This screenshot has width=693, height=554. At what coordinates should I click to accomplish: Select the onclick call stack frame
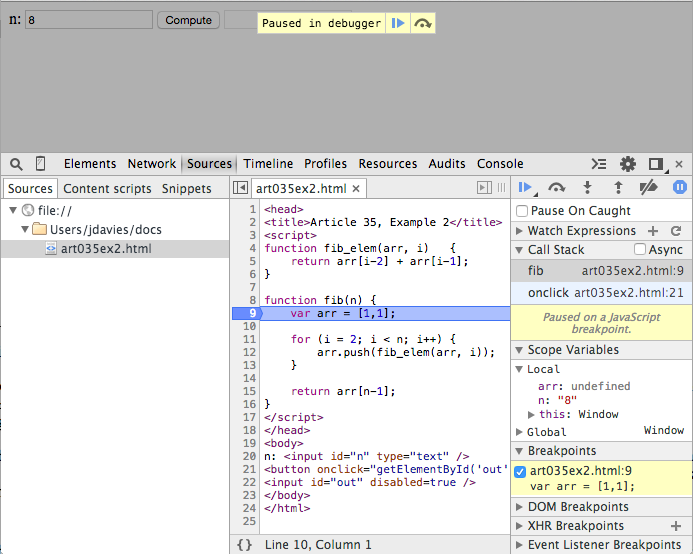[602, 293]
